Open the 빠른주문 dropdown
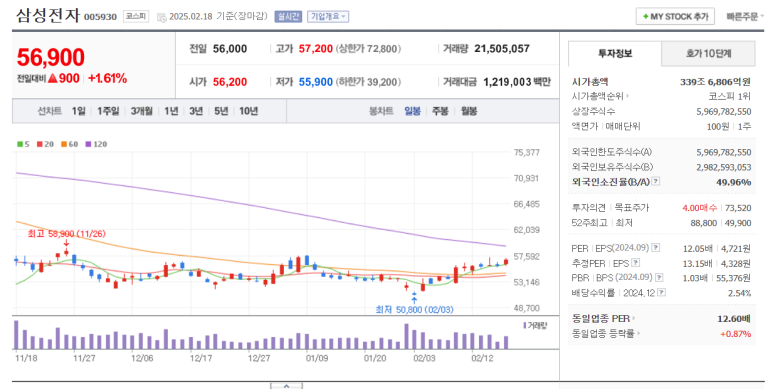Image resolution: width=773 pixels, height=389 pixels. coord(744,16)
